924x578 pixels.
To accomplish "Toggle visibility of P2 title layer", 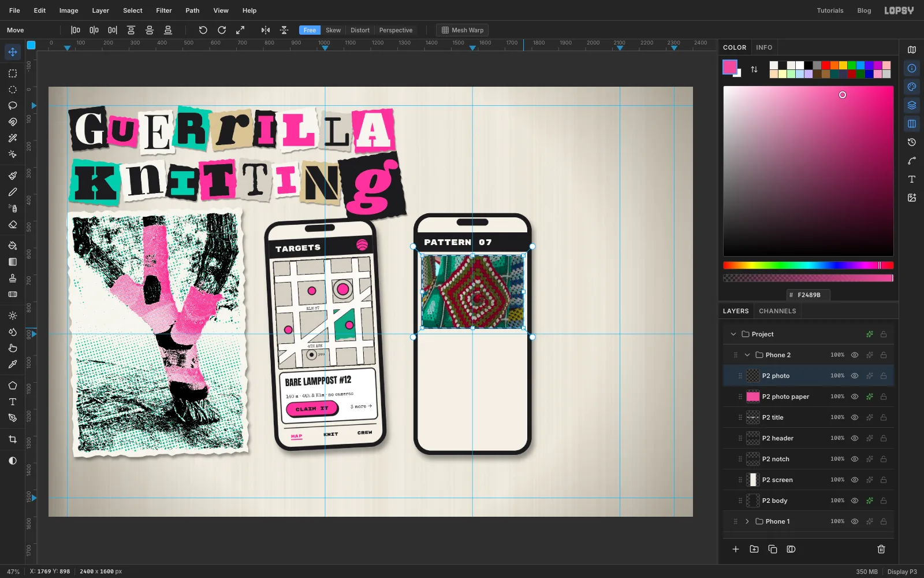I will coord(855,417).
